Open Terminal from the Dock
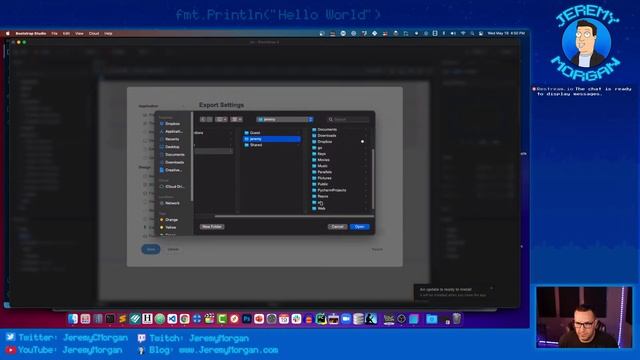This screenshot has width=640, height=360. pyautogui.click(x=110, y=319)
